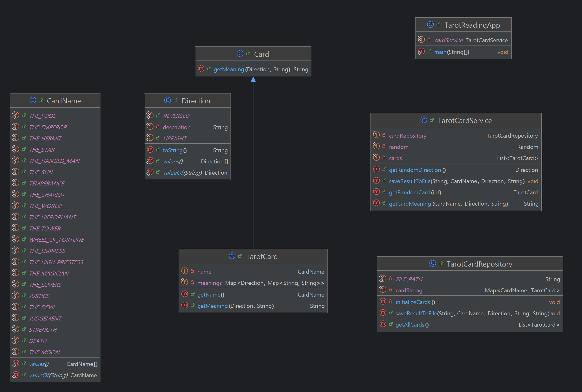Click getCardMeaning method row
The image size is (582, 392).
456,204
